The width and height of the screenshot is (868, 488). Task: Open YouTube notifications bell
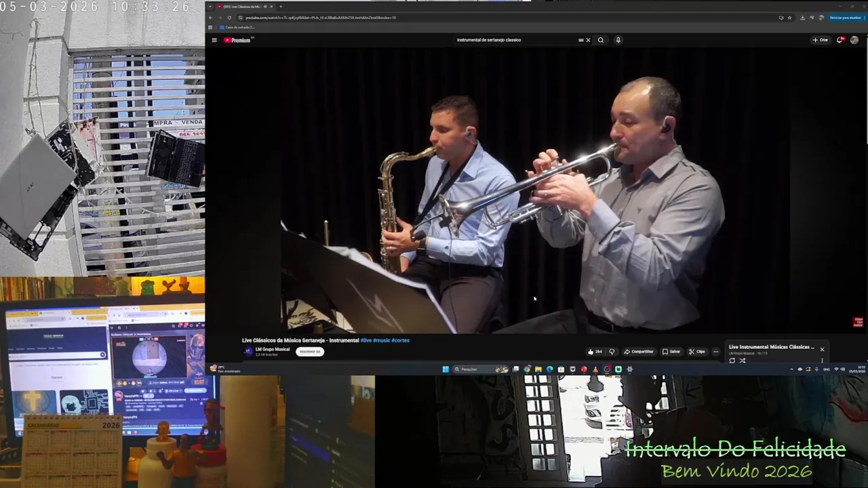(x=840, y=40)
